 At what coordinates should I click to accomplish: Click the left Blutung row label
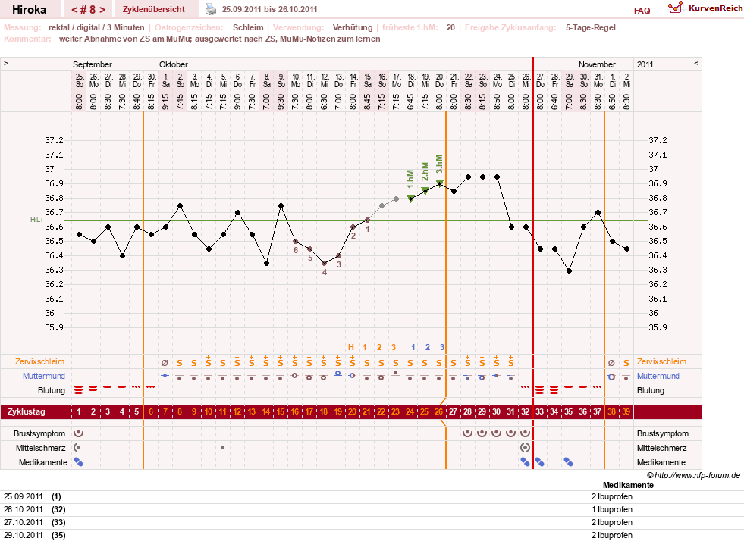click(x=52, y=391)
